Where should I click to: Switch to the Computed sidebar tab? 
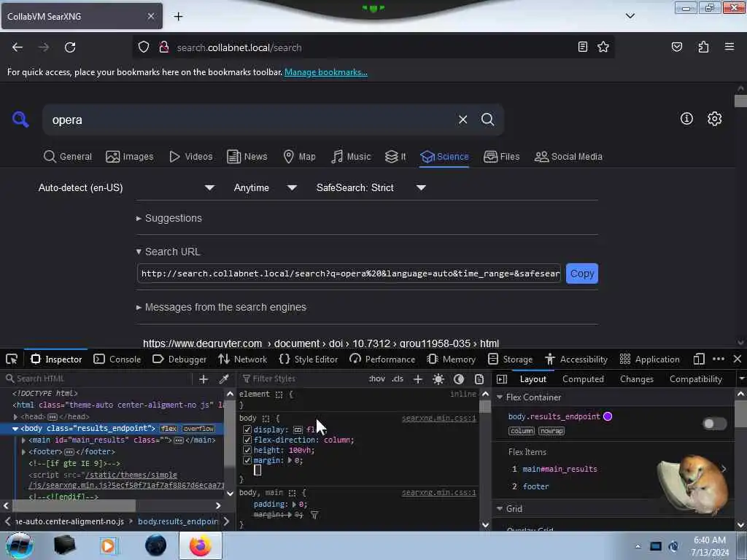[x=583, y=379]
